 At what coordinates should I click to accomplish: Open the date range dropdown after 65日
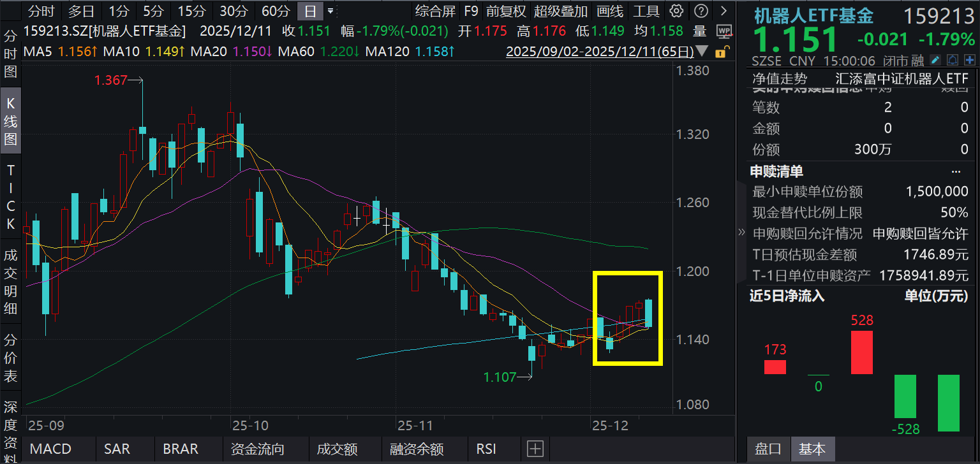(x=702, y=50)
